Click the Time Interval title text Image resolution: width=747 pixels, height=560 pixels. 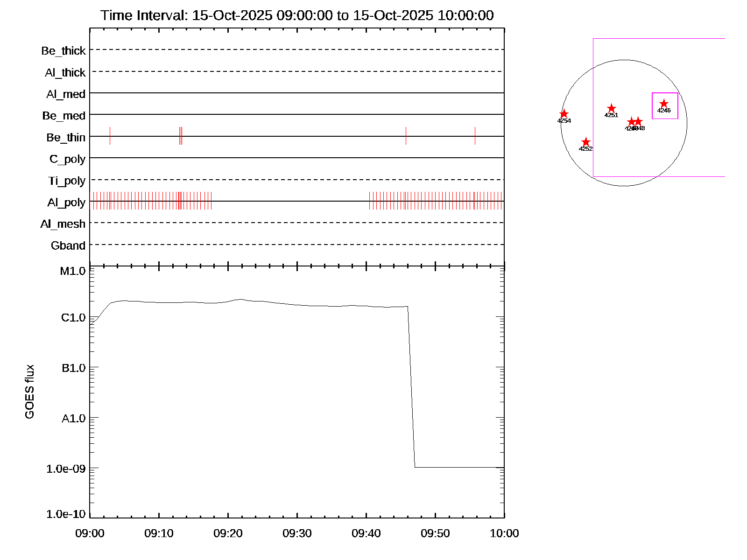(x=297, y=15)
